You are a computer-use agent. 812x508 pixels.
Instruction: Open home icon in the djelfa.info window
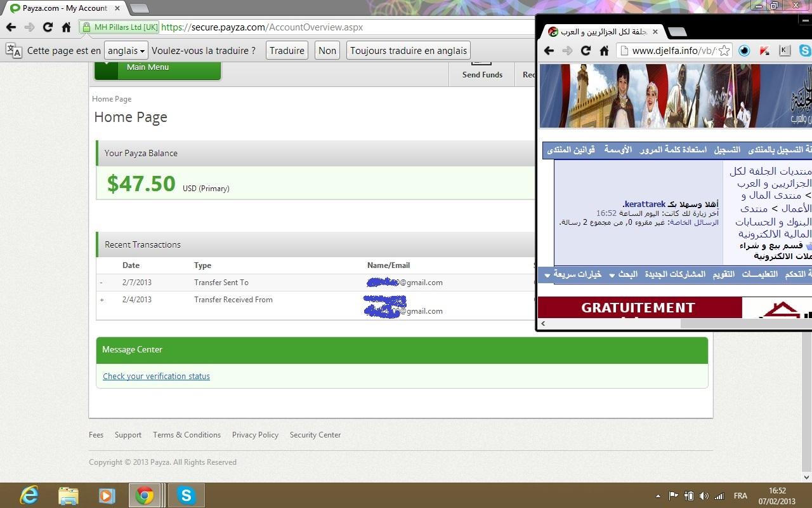tap(605, 51)
